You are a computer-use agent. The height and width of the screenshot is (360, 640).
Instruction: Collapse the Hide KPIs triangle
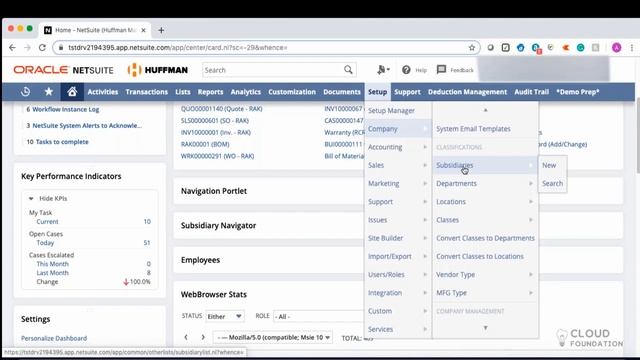[31, 198]
